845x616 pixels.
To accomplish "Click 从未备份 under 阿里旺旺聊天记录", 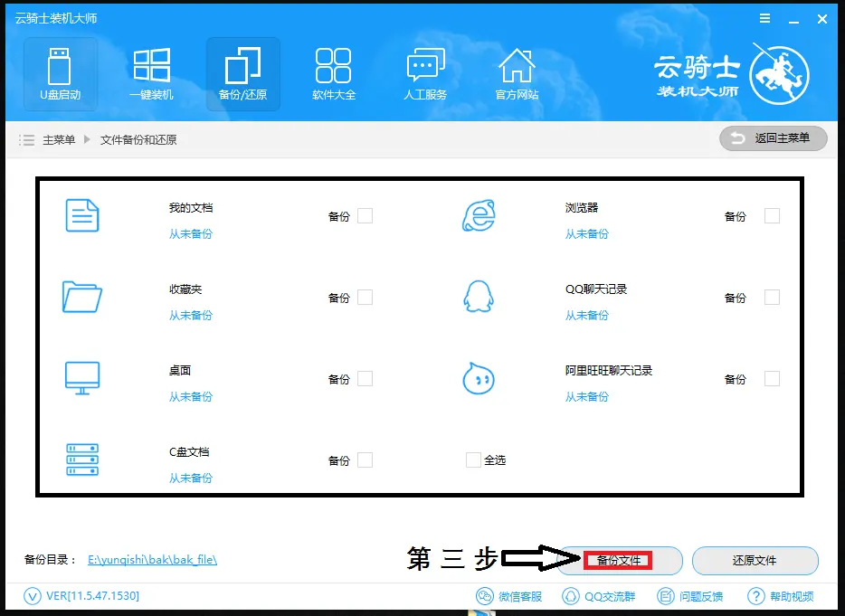I will point(587,397).
